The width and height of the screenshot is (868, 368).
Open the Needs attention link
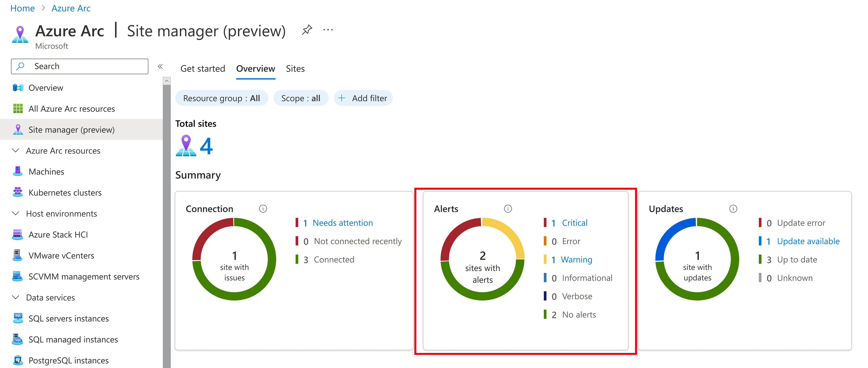click(342, 223)
